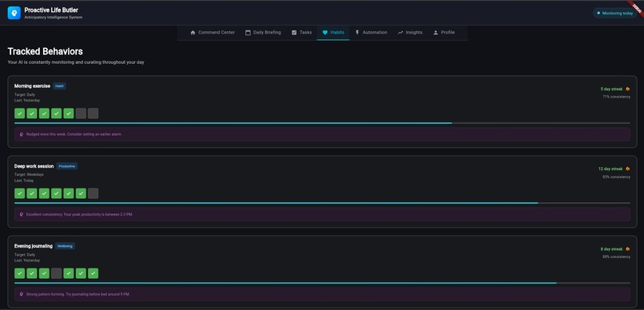Screen dimensions: 644x310
Task: Click flame icon next to 8 day streak
Action: pos(627,249)
